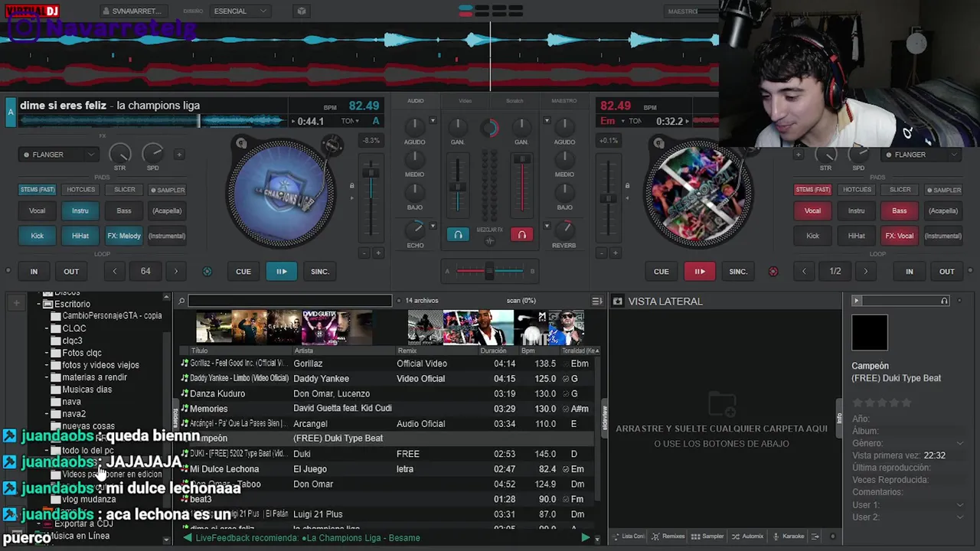Play prelisten in info panel
Image resolution: width=980 pixels, height=551 pixels.
pos(857,301)
